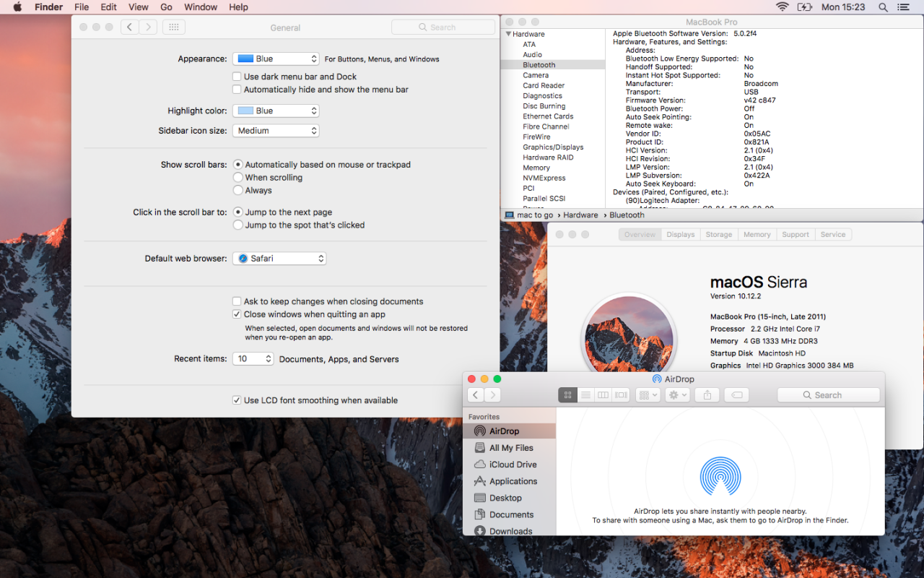This screenshot has width=924, height=578.
Task: Open Sidebar icon size dropdown
Action: coord(276,131)
